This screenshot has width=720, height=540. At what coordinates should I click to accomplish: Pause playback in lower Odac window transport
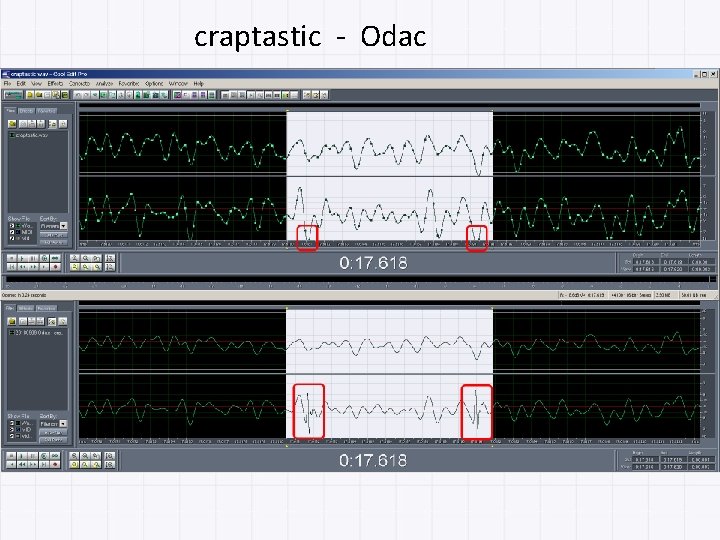pyautogui.click(x=33, y=456)
